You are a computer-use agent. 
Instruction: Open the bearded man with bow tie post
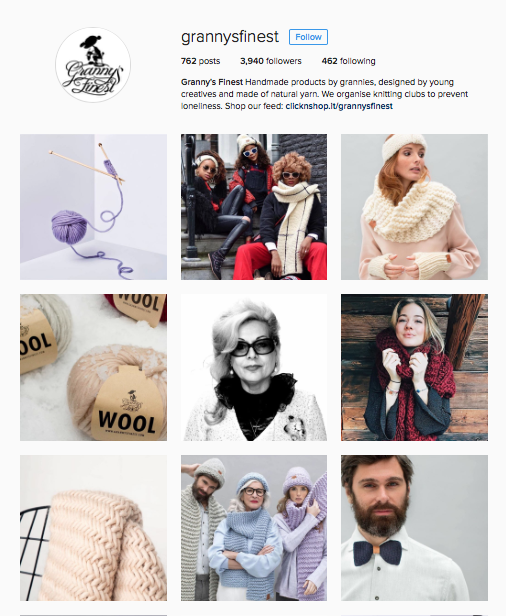pyautogui.click(x=414, y=528)
